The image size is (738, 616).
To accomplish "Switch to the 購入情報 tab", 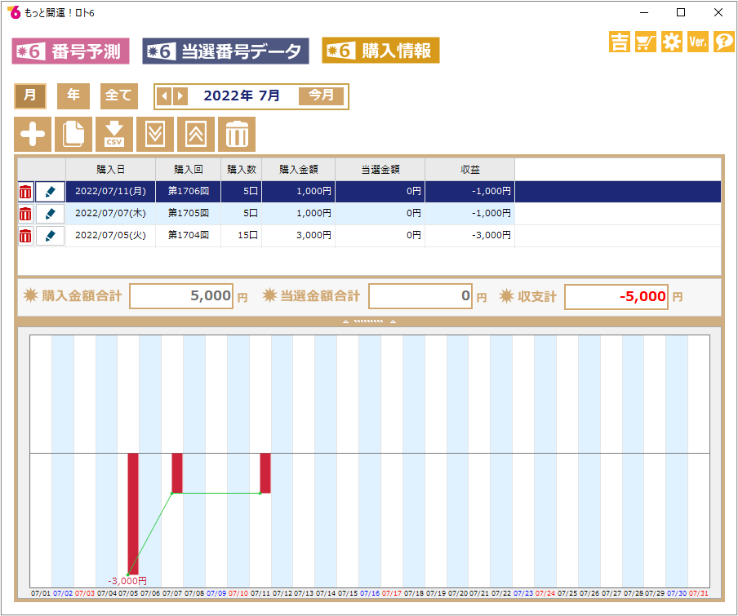I will pyautogui.click(x=380, y=50).
